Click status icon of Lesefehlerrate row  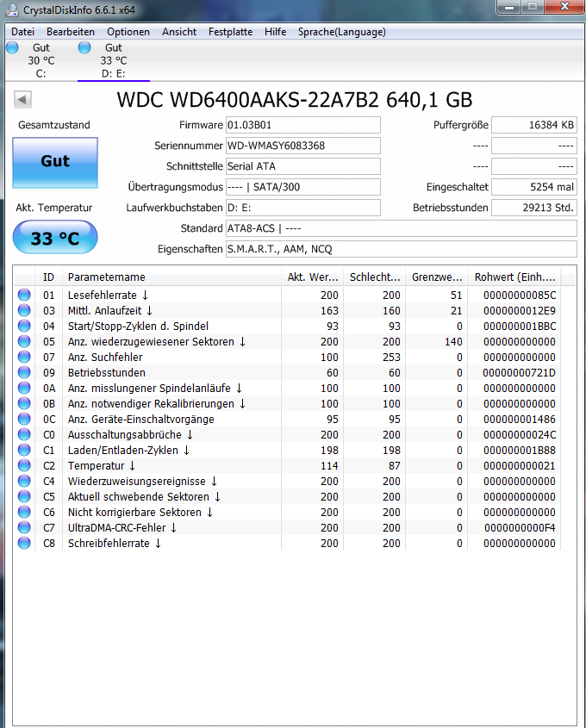pyautogui.click(x=24, y=295)
